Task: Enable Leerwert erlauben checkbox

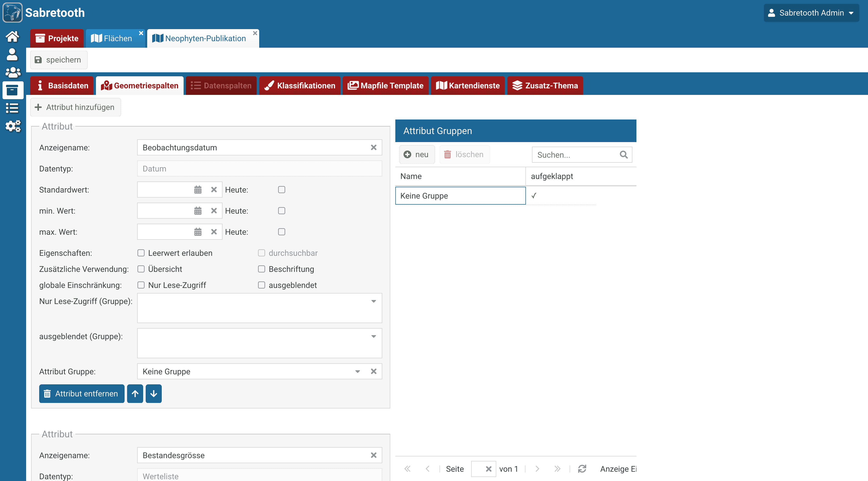Action: point(141,253)
